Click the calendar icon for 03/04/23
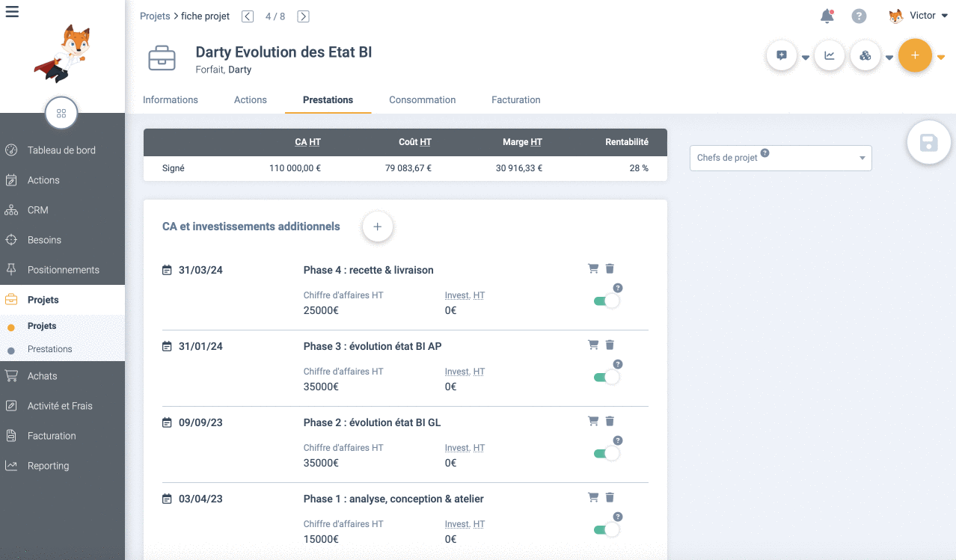The image size is (956, 560). pos(167,499)
